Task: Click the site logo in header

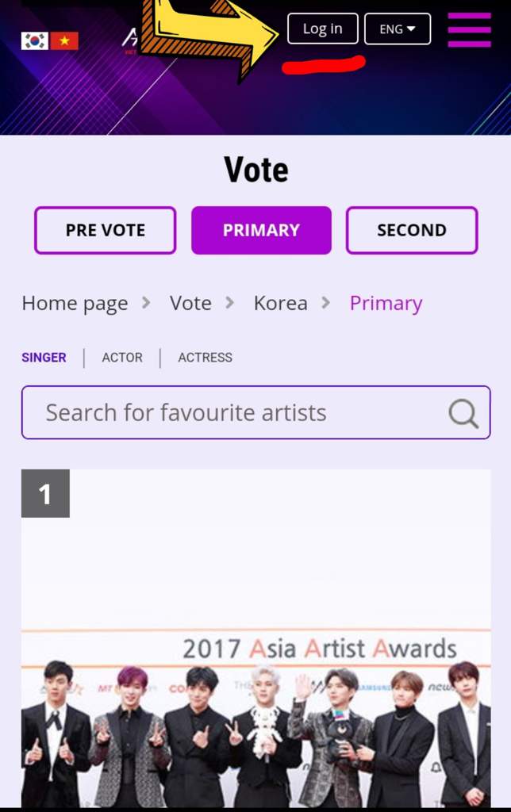Action: pyautogui.click(x=131, y=40)
